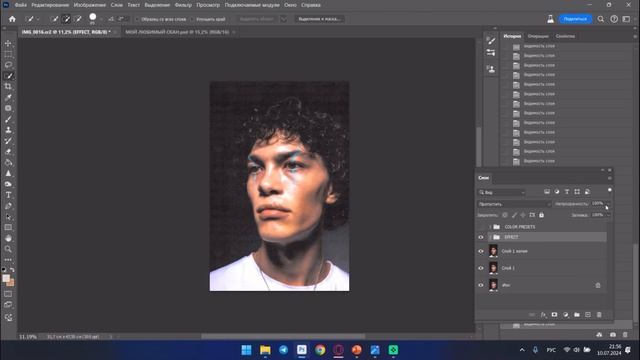Open Quick Mask mode icon
640x360 pixels.
[x=8, y=294]
